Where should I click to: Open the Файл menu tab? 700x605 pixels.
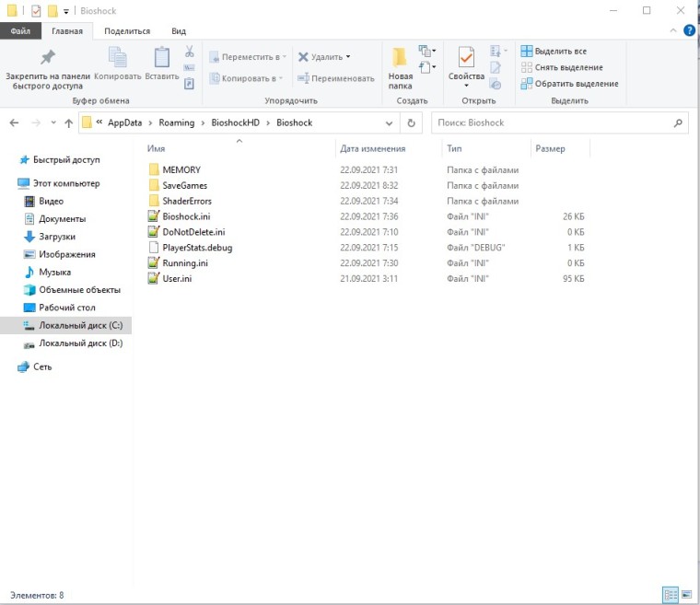[20, 31]
